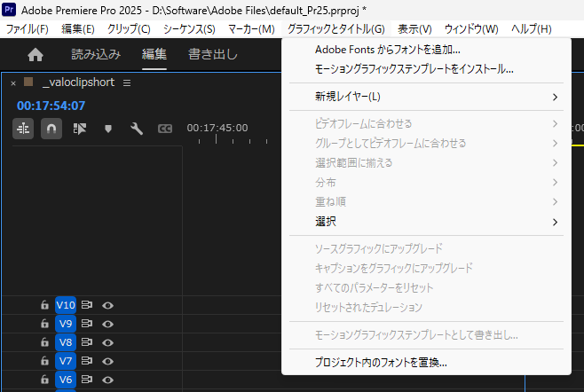Image resolution: width=584 pixels, height=392 pixels.
Task: Toggle the CC caption track options
Action: tap(165, 129)
